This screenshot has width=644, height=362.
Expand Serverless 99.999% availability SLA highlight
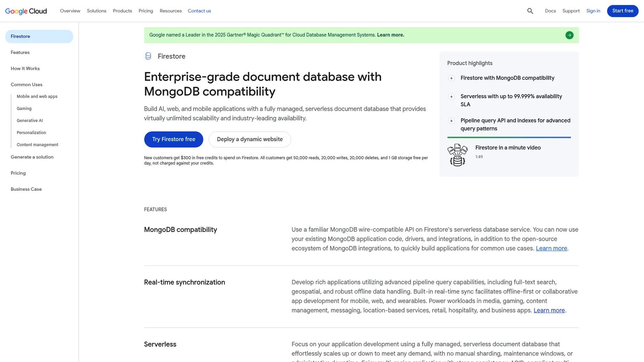tap(451, 97)
